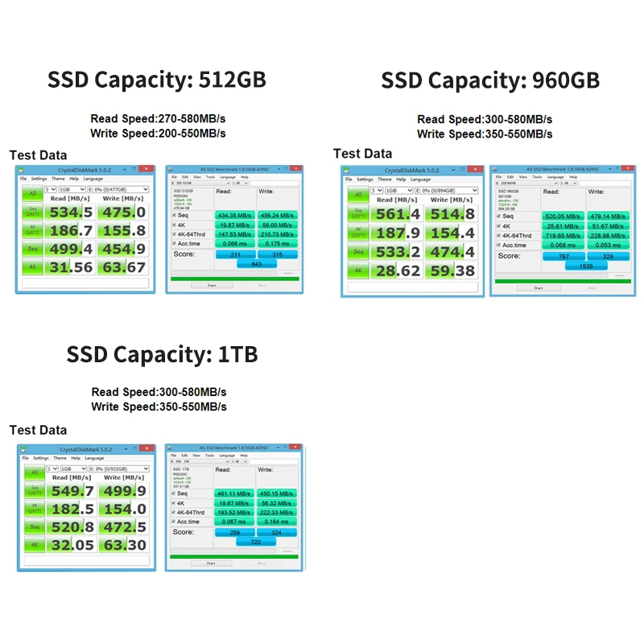Open drive E: 0/894GiB dropdown
Viewport: 644px width, 644px height.
coord(447,191)
